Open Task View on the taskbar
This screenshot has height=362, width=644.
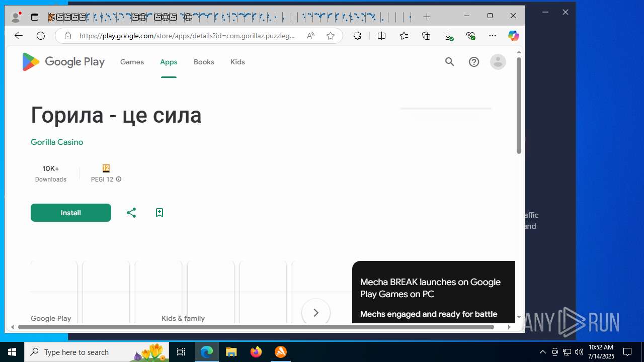coord(181,352)
